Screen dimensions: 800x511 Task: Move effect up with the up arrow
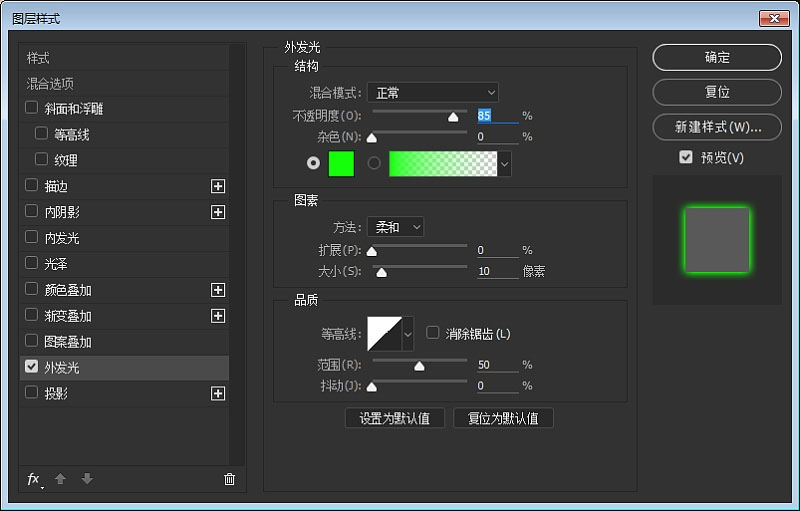point(60,478)
